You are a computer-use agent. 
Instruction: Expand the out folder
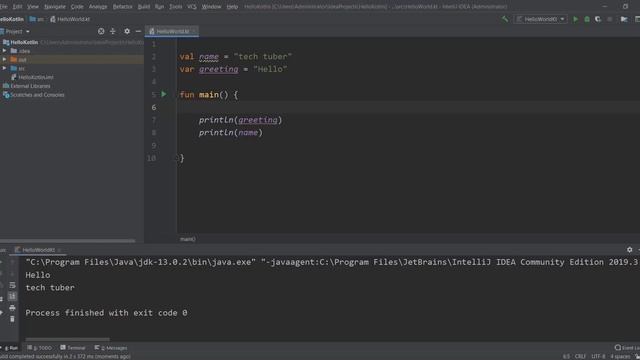4,60
